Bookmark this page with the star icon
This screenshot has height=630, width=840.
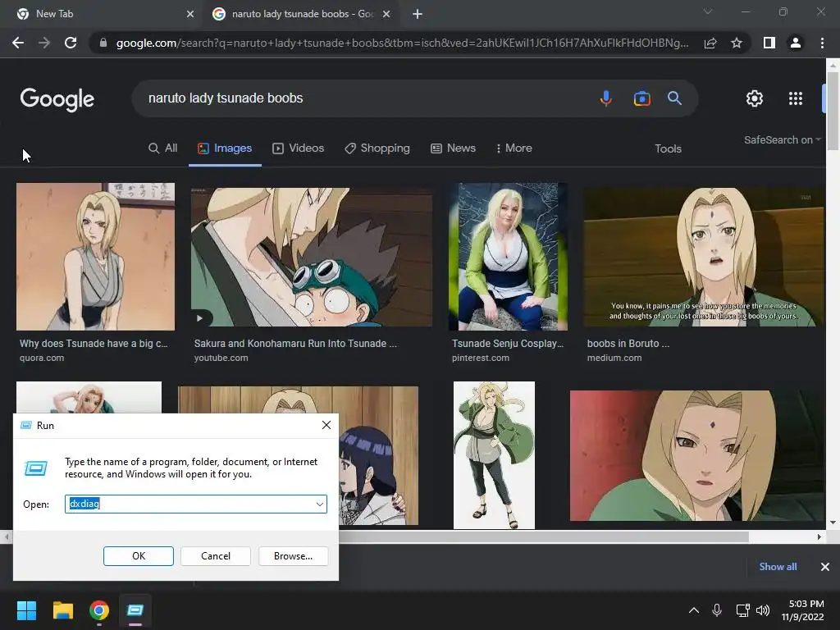(737, 43)
